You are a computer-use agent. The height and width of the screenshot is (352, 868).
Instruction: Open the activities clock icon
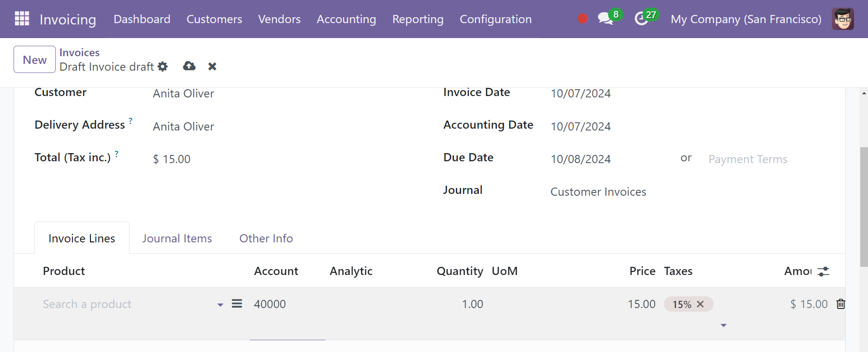(641, 19)
